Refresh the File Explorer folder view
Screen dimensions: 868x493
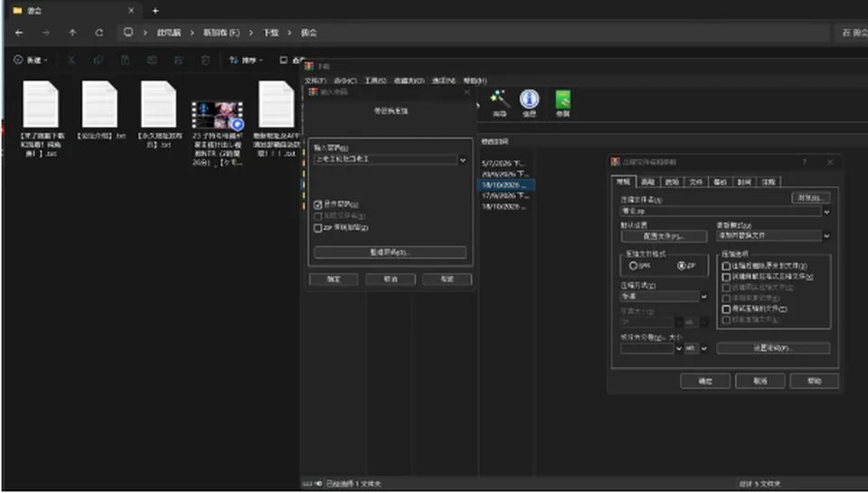99,33
